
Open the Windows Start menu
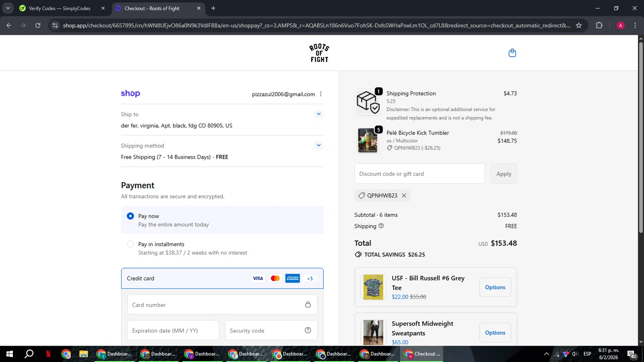click(x=9, y=354)
